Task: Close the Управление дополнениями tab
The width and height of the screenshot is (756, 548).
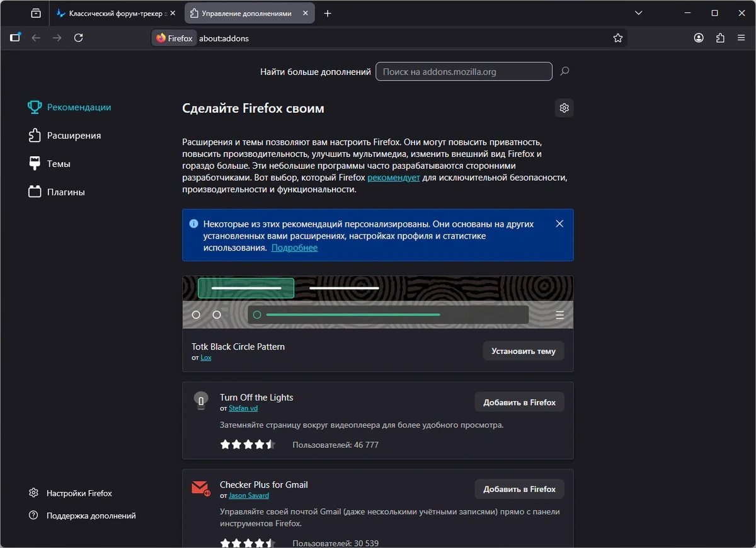Action: tap(304, 13)
